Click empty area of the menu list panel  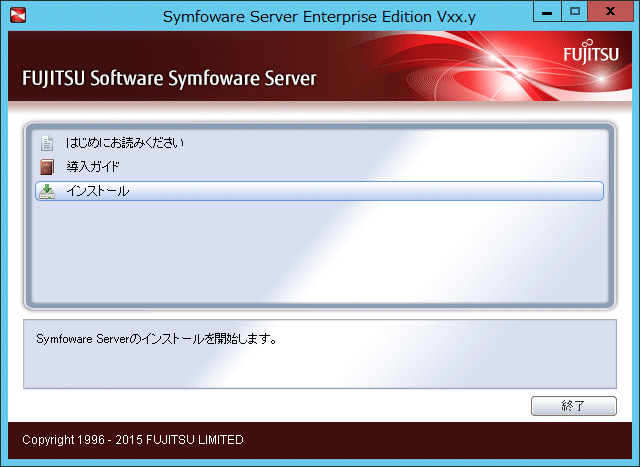(x=320, y=253)
